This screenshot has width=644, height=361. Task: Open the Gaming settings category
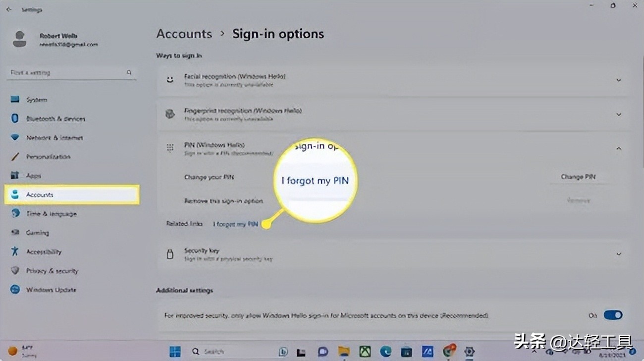(38, 233)
